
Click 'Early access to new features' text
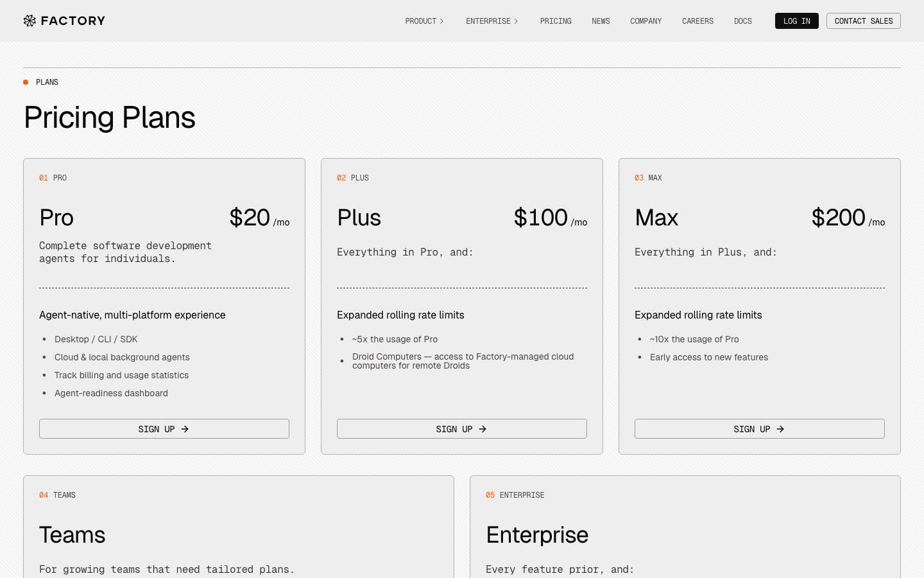709,357
